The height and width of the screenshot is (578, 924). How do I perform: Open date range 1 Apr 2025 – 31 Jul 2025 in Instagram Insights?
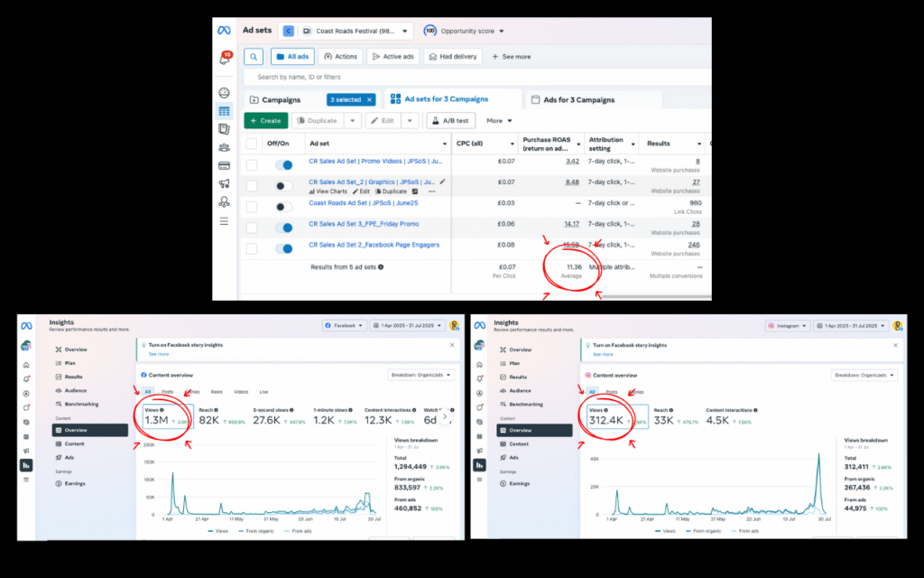click(x=851, y=325)
